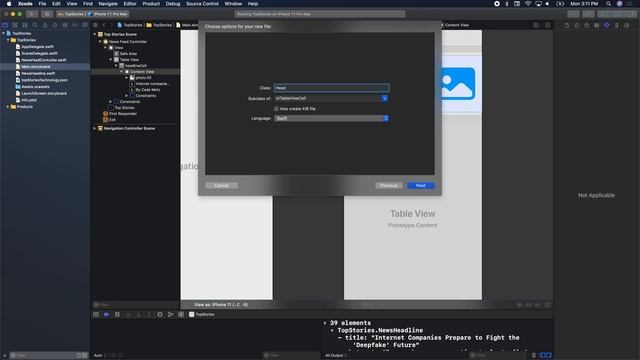
Task: Click the Next button in the dialog
Action: 420,185
